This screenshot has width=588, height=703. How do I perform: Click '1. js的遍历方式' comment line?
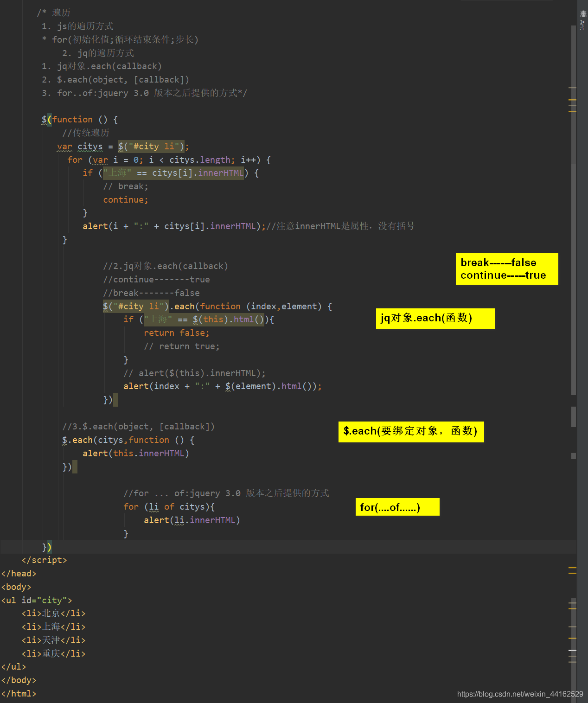[77, 26]
